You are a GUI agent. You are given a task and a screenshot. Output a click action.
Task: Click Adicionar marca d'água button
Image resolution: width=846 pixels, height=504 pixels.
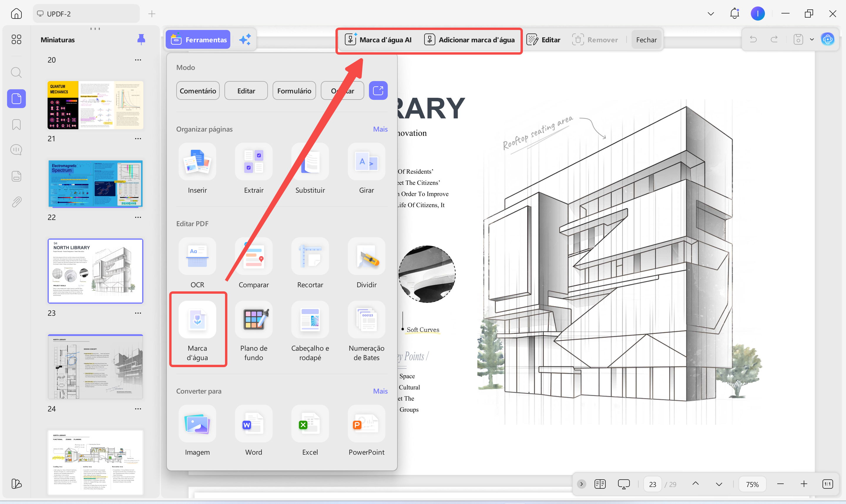[x=469, y=40]
